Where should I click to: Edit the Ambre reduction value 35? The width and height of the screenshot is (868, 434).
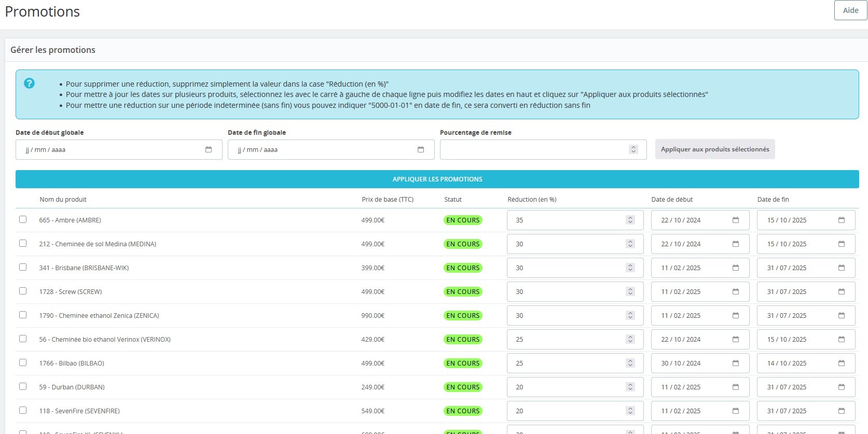click(x=575, y=220)
